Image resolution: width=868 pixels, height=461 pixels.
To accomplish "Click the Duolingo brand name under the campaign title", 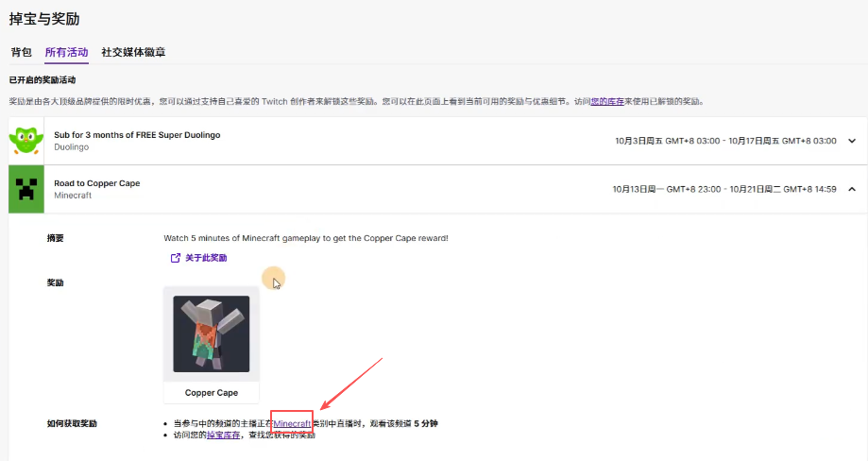I will coord(73,147).
